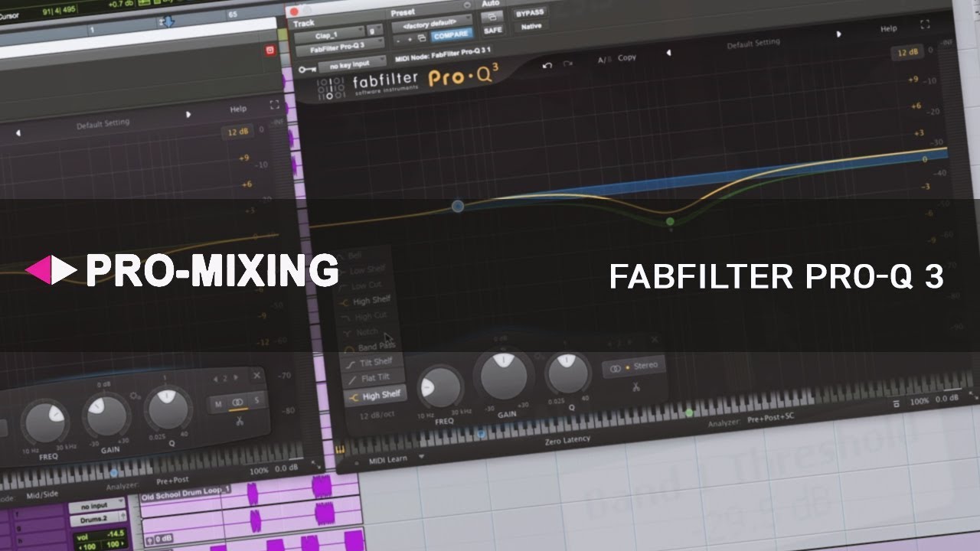The image size is (980, 551).
Task: Open the factory default preset dropdown
Action: click(x=433, y=24)
